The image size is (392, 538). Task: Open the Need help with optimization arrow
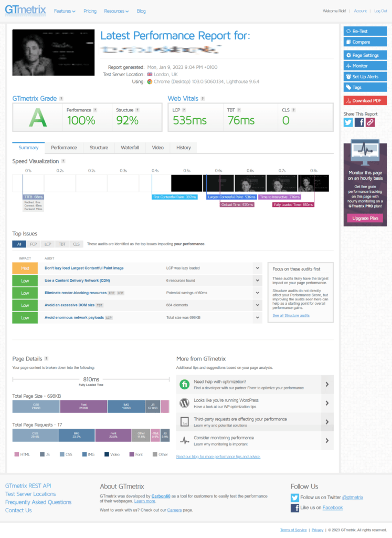tap(327, 384)
